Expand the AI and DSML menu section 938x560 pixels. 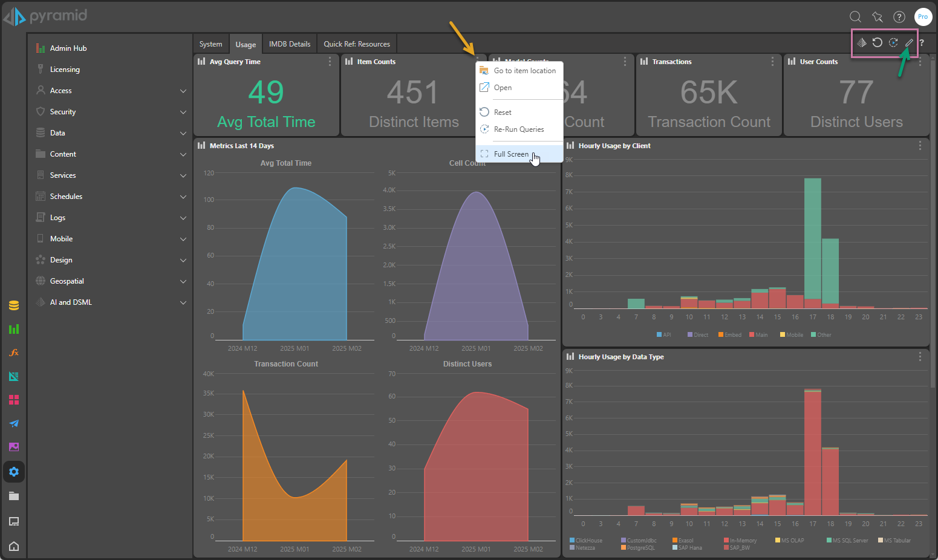click(x=183, y=302)
